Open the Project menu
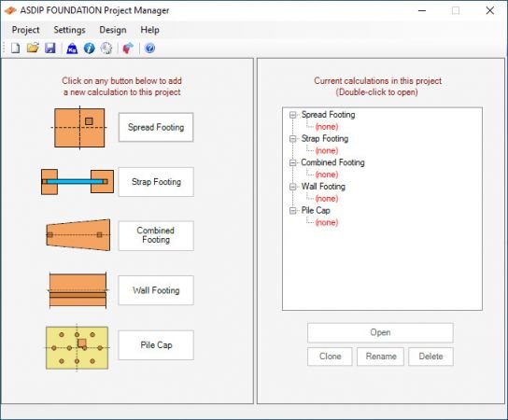This screenshot has height=420, width=508. coord(25,30)
